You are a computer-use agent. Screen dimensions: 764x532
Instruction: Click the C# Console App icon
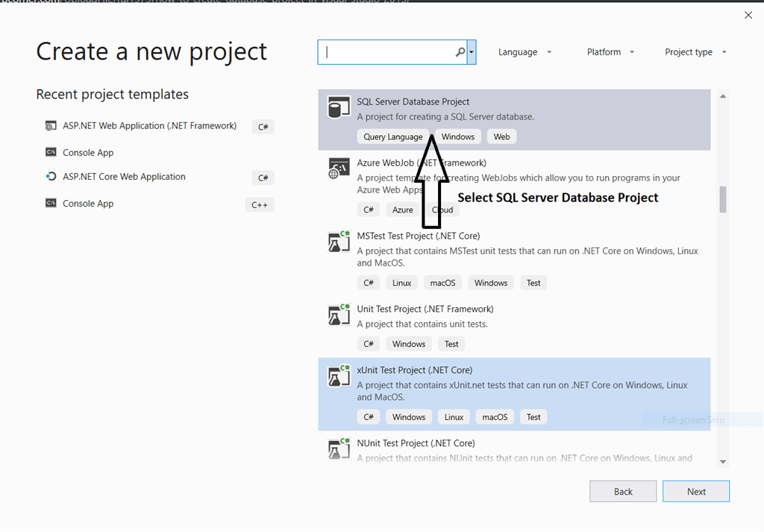(x=51, y=152)
